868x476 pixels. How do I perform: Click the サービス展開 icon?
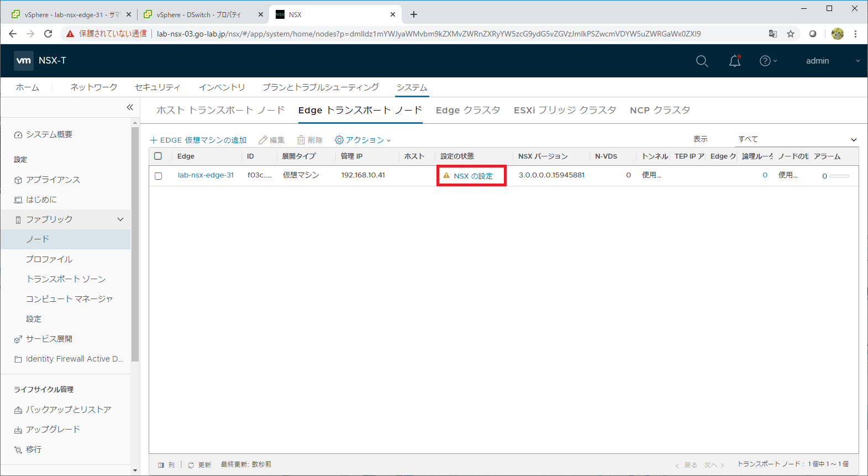(x=18, y=339)
